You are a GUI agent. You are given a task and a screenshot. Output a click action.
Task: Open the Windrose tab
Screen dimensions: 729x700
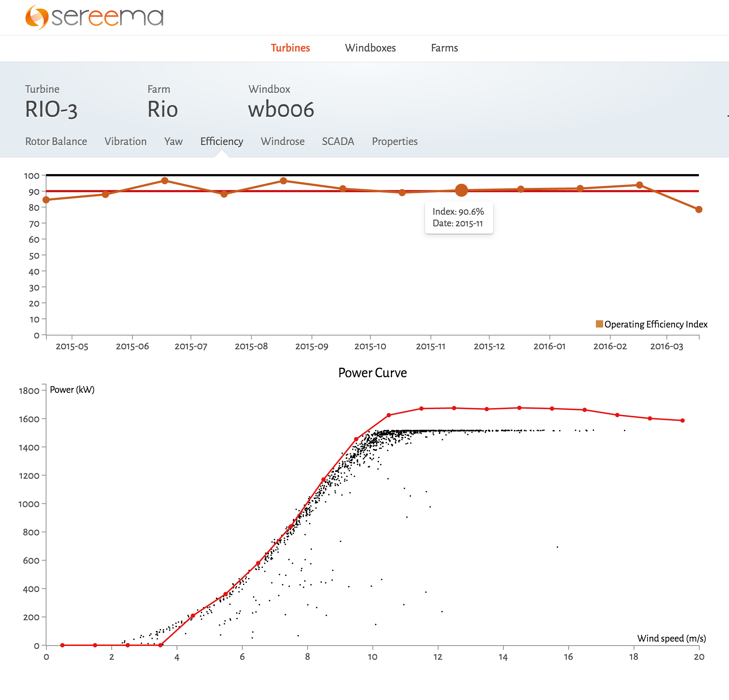click(x=283, y=141)
